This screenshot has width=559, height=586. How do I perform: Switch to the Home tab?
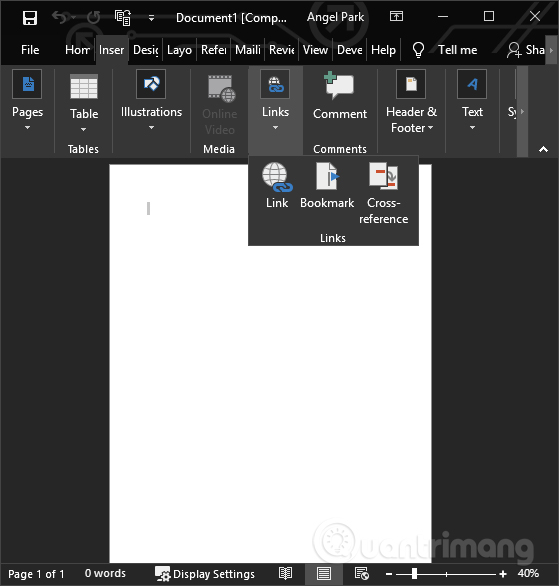click(77, 50)
